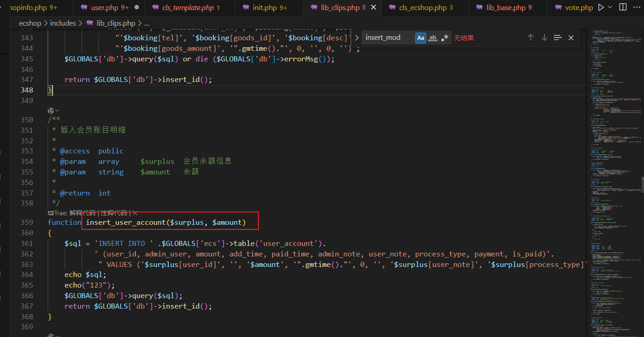Image resolution: width=644 pixels, height=337 pixels.
Task: Close the find widget
Action: pyautogui.click(x=571, y=38)
